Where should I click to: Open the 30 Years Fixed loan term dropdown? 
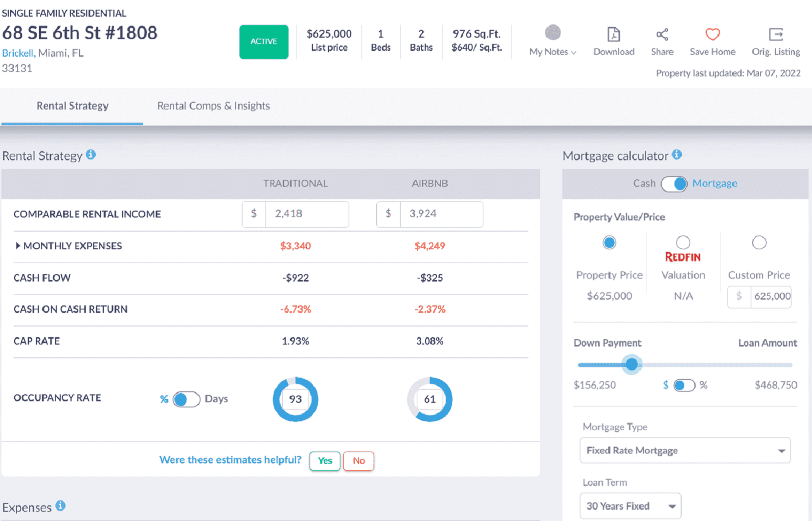tap(630, 506)
